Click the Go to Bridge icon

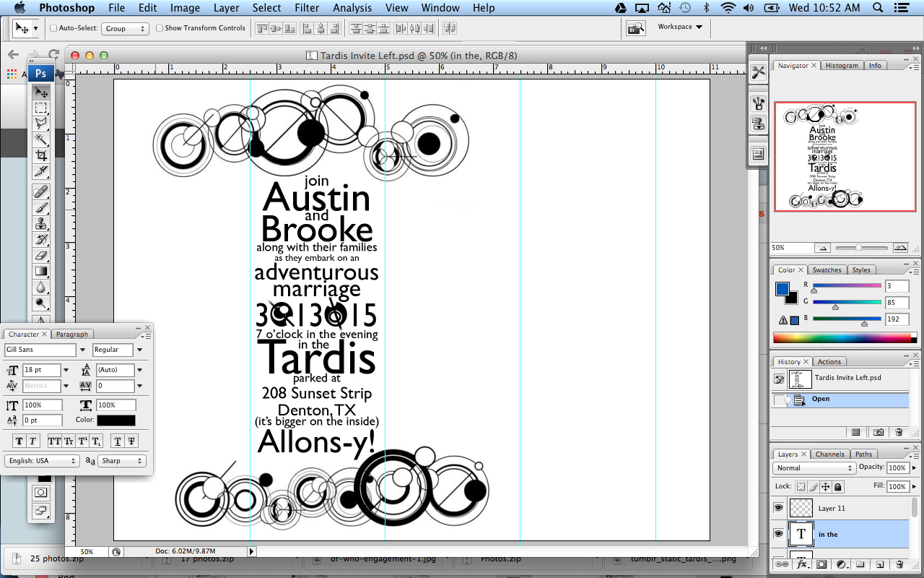[636, 28]
